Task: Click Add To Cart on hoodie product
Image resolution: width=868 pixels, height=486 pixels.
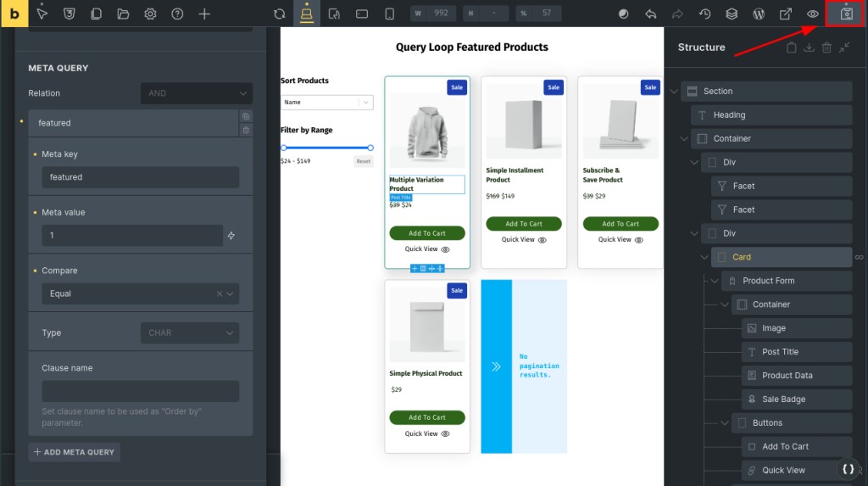Action: tap(426, 233)
